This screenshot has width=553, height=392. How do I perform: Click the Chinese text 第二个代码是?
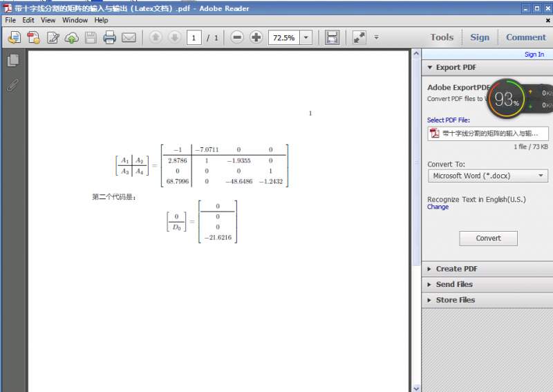coord(113,197)
